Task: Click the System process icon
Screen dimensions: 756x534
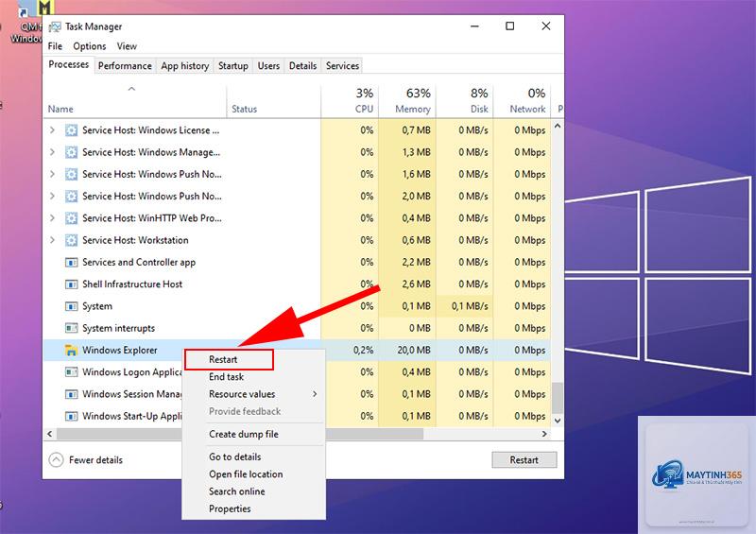Action: pyautogui.click(x=72, y=306)
